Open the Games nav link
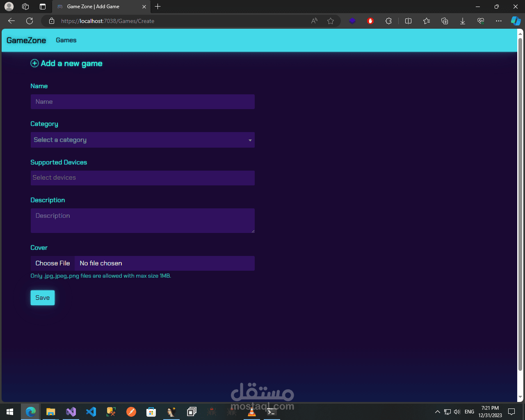 click(66, 40)
